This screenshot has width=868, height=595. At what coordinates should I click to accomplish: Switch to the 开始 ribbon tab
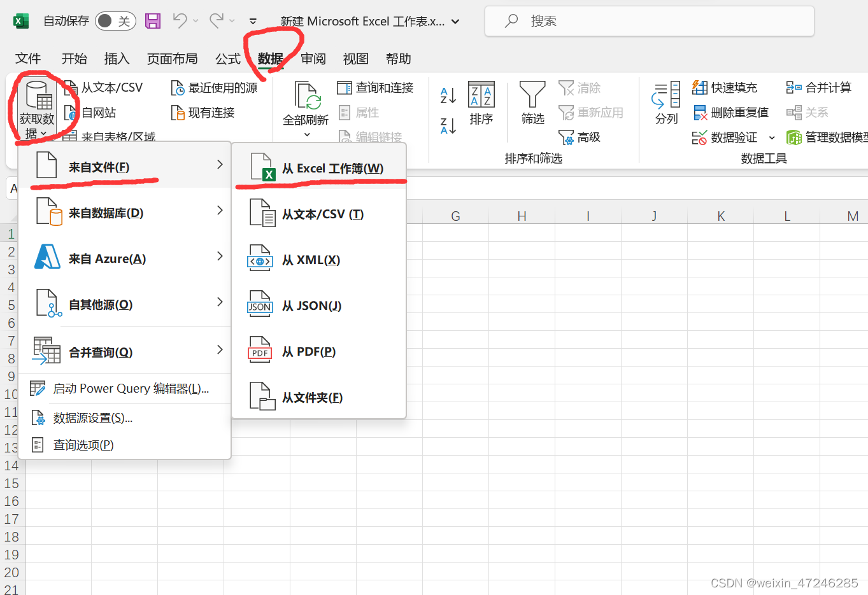(74, 59)
